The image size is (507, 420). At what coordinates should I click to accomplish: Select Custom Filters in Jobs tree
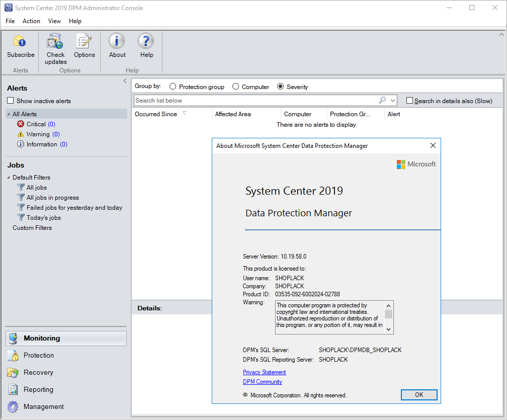(32, 228)
